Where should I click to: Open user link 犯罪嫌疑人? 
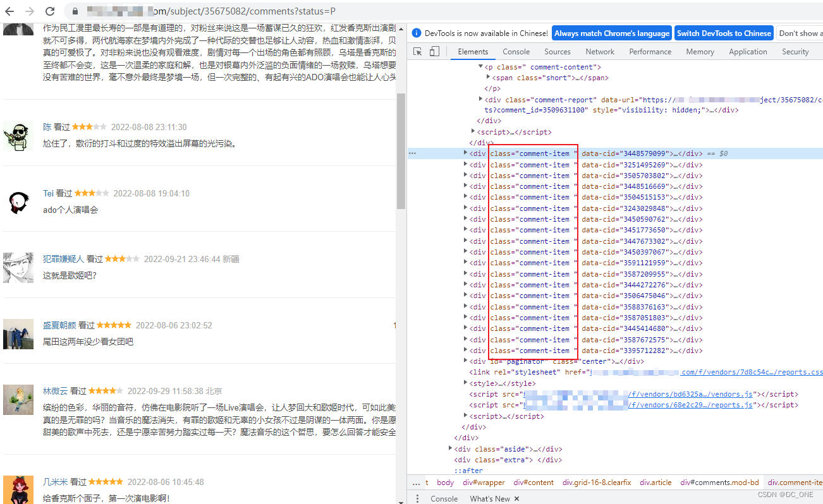pos(63,259)
